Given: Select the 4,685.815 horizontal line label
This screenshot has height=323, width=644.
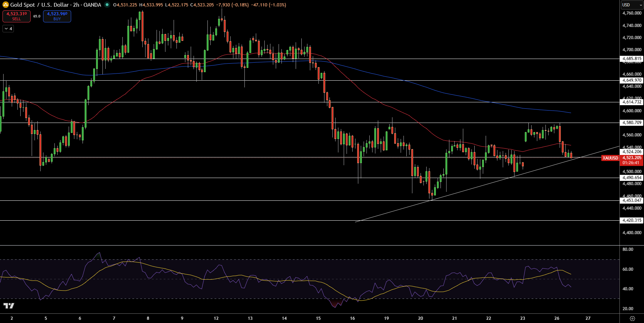Looking at the screenshot, I should pyautogui.click(x=632, y=59).
